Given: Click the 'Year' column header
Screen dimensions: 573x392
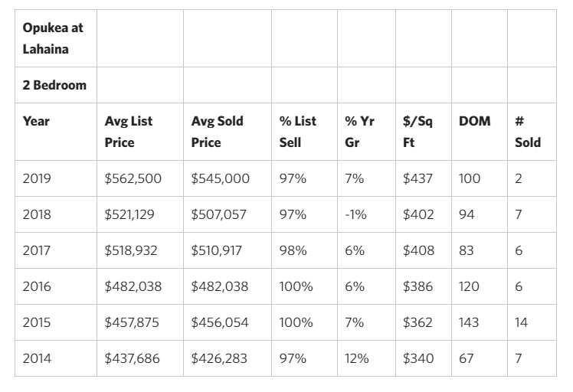Looking at the screenshot, I should [36, 121].
